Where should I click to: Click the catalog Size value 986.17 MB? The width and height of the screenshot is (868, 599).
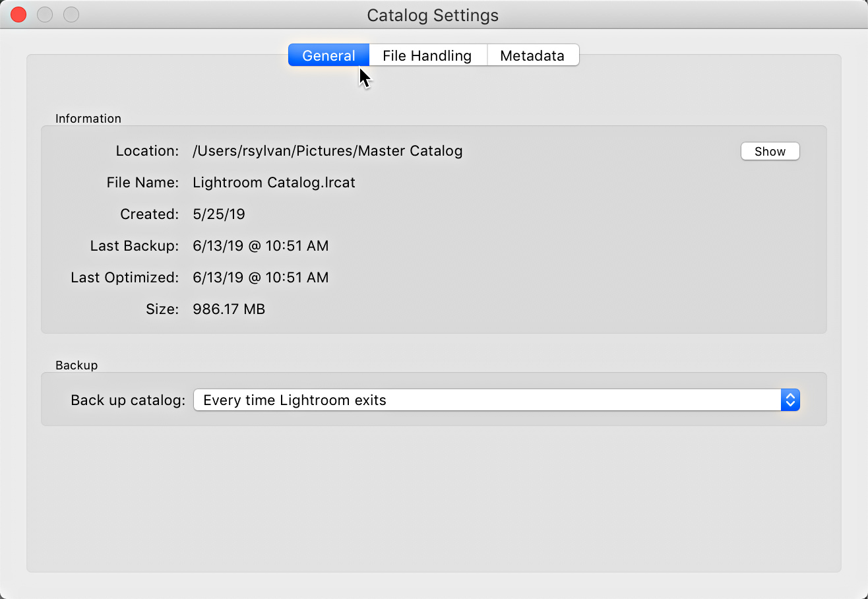[229, 309]
